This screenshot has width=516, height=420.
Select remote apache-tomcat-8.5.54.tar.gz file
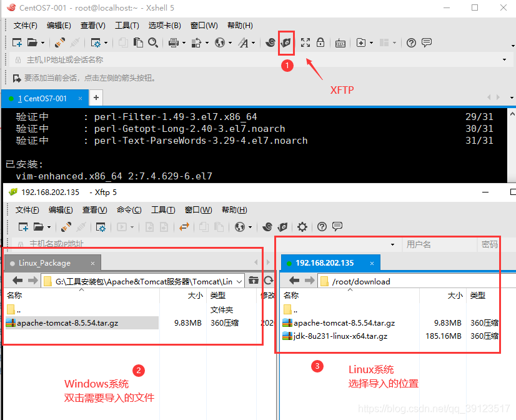[x=344, y=323]
